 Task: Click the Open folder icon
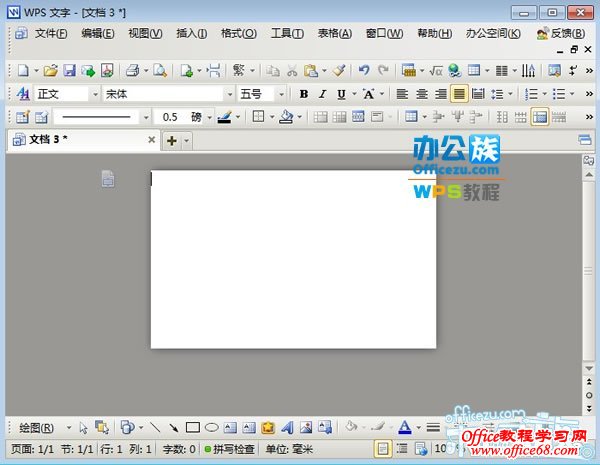tap(51, 71)
